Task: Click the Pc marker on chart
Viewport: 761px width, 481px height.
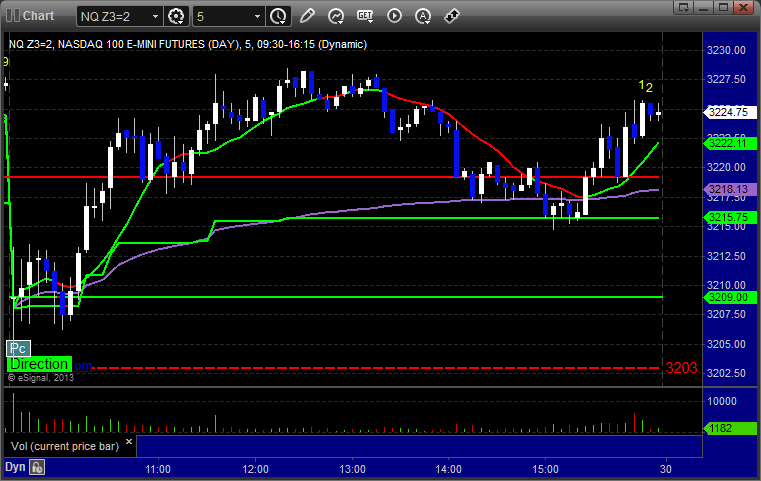Action: coord(18,348)
